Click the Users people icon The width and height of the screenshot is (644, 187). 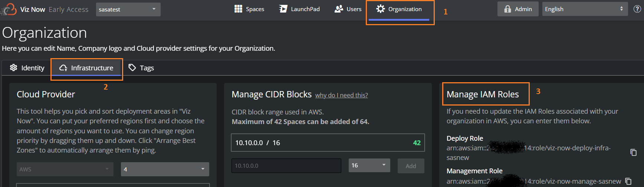click(x=339, y=9)
